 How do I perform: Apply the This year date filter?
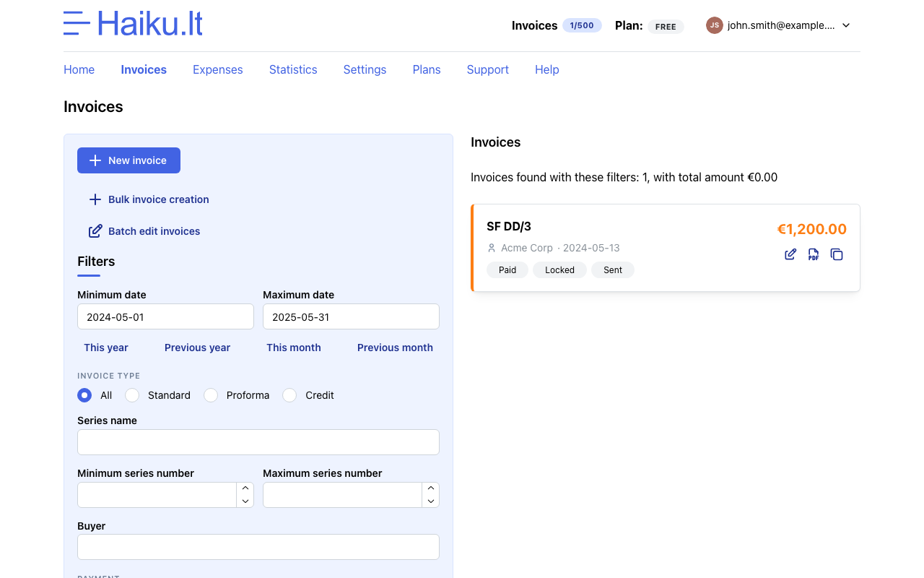[x=106, y=348]
